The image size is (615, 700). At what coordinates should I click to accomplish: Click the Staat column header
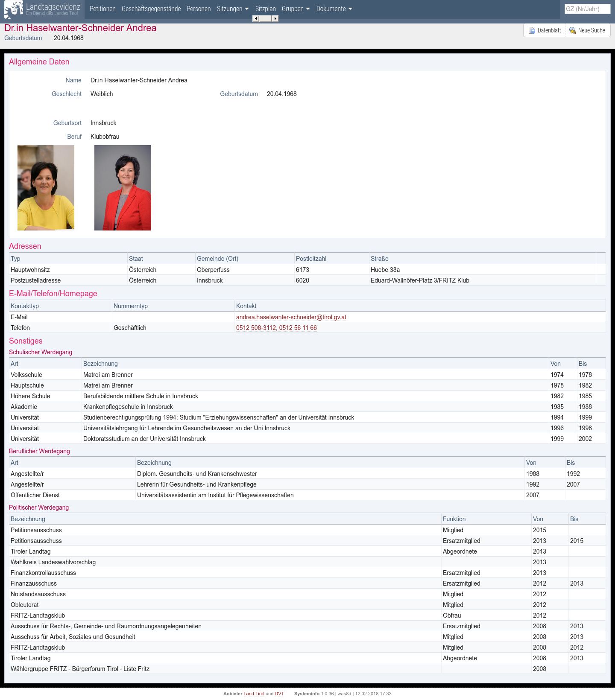(x=161, y=259)
